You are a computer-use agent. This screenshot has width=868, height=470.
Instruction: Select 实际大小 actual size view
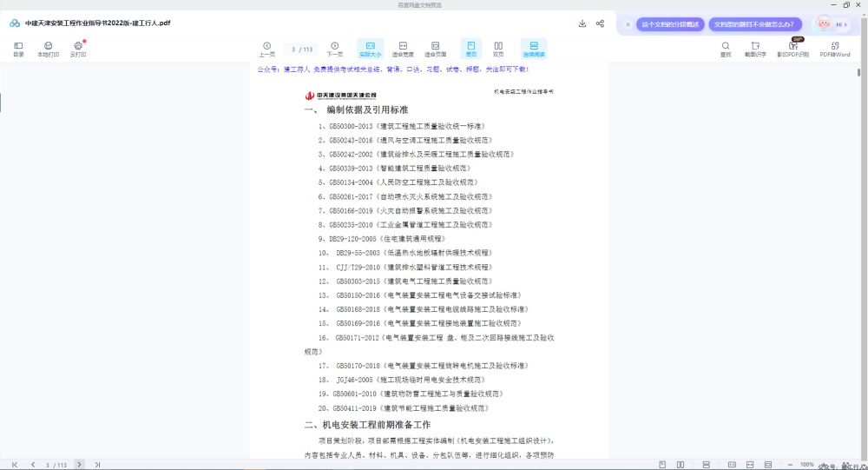click(371, 49)
